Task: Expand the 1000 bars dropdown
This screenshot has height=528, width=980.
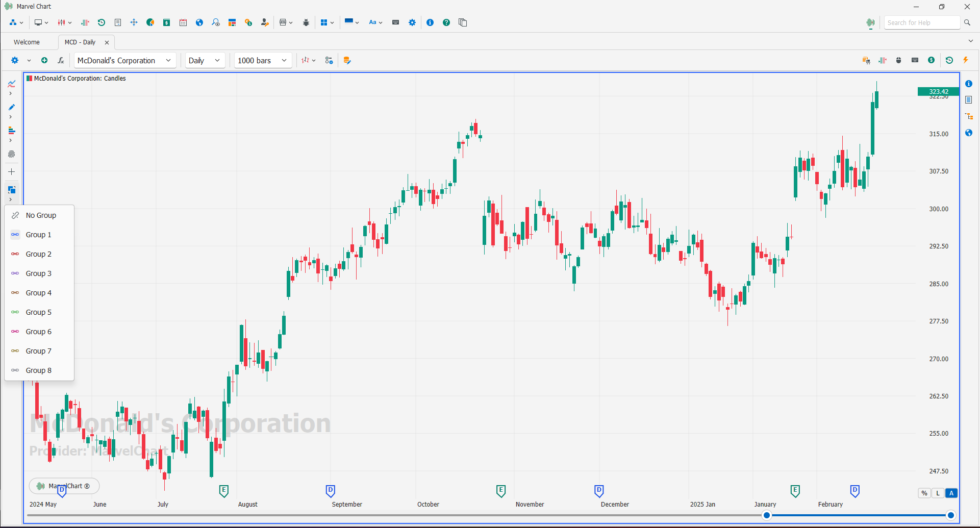Action: [x=263, y=60]
